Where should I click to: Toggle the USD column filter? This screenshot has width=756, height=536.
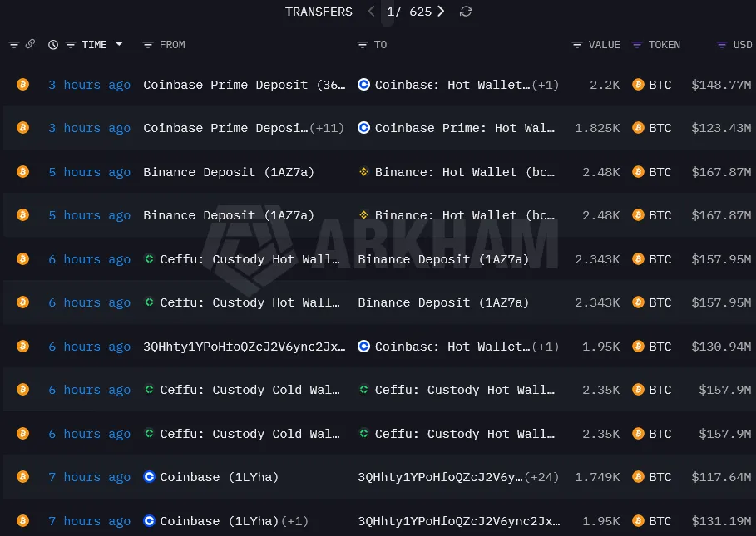[x=722, y=45]
